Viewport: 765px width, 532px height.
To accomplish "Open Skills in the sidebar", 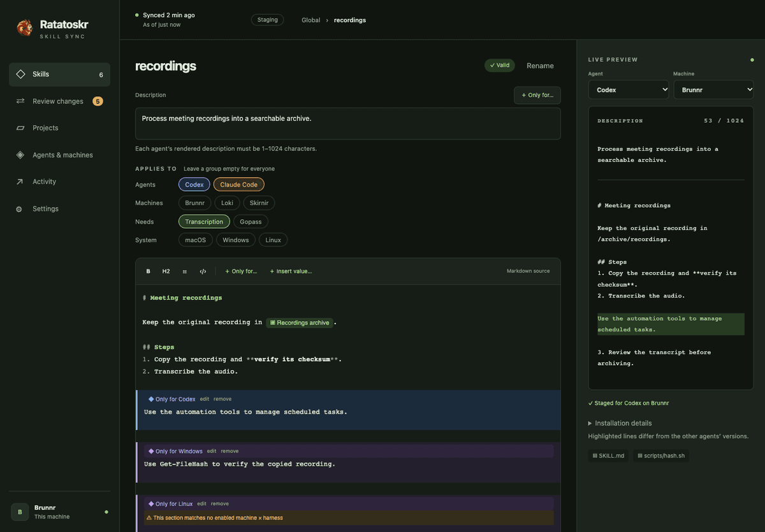I will click(59, 75).
